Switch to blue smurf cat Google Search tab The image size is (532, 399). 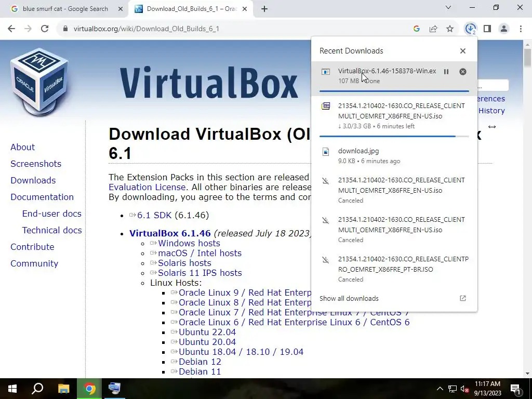[65, 9]
